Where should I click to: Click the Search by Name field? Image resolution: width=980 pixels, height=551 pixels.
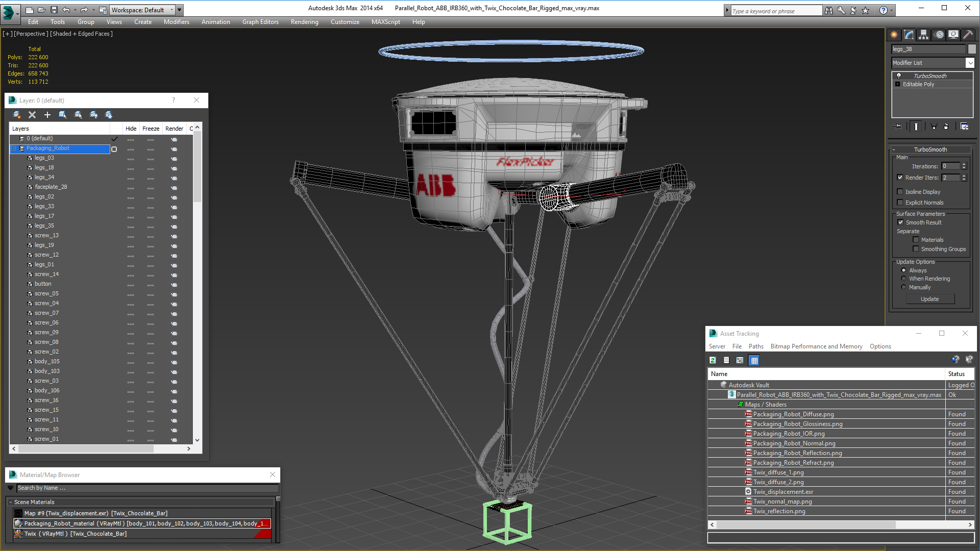(145, 488)
